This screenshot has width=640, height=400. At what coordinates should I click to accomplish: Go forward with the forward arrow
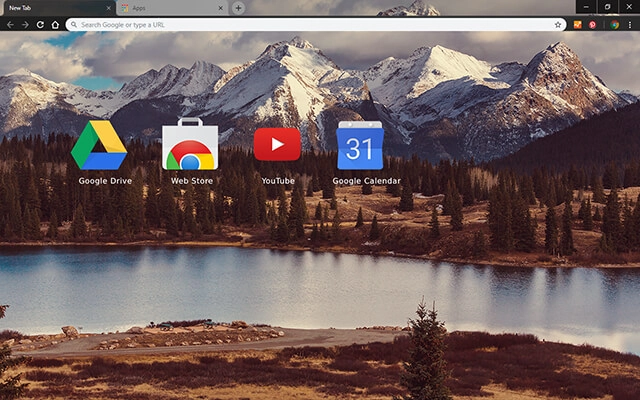tap(25, 25)
